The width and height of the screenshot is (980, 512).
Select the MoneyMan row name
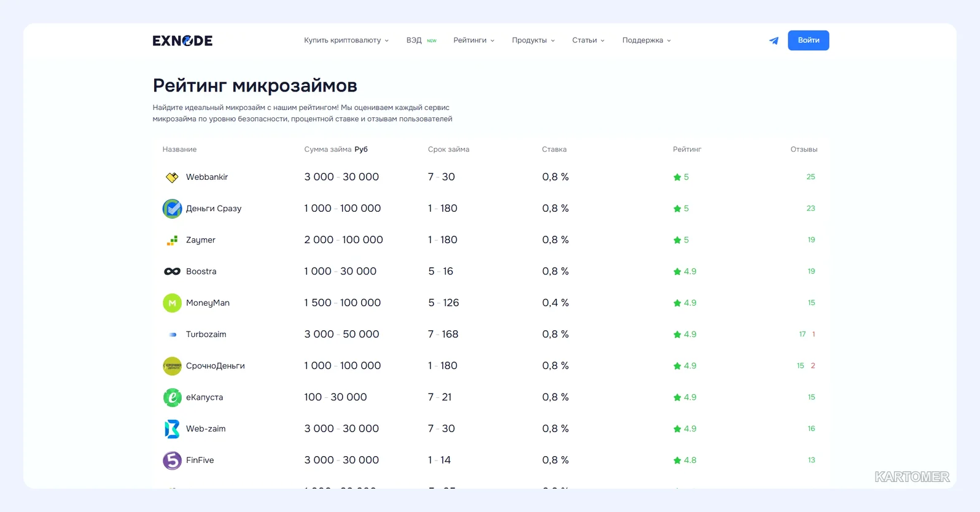pyautogui.click(x=208, y=303)
